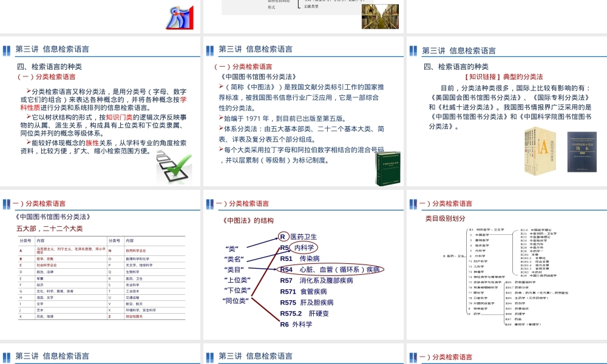The width and height of the screenshot is (607, 364).
Task: Click the red heading (一)分类检索语言 under 四、检索语言的种类
Action: point(47,76)
